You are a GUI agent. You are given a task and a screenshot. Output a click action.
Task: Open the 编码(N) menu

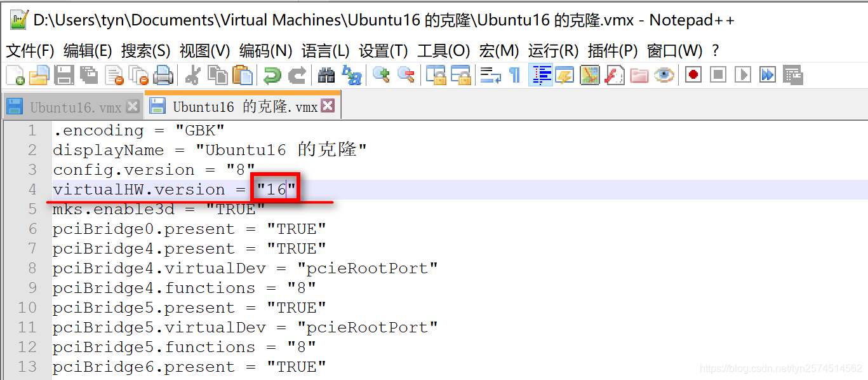(265, 51)
